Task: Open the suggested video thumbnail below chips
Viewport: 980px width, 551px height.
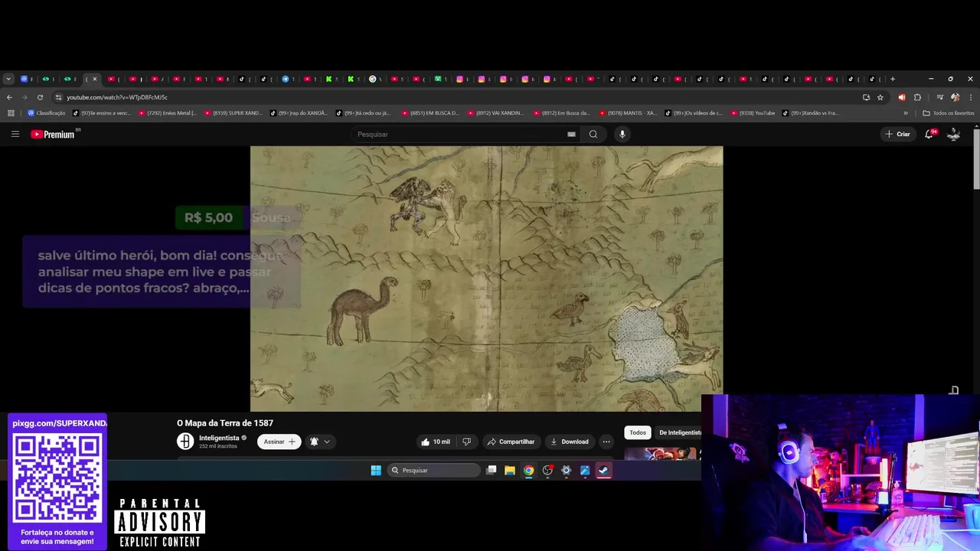Action: click(x=661, y=453)
